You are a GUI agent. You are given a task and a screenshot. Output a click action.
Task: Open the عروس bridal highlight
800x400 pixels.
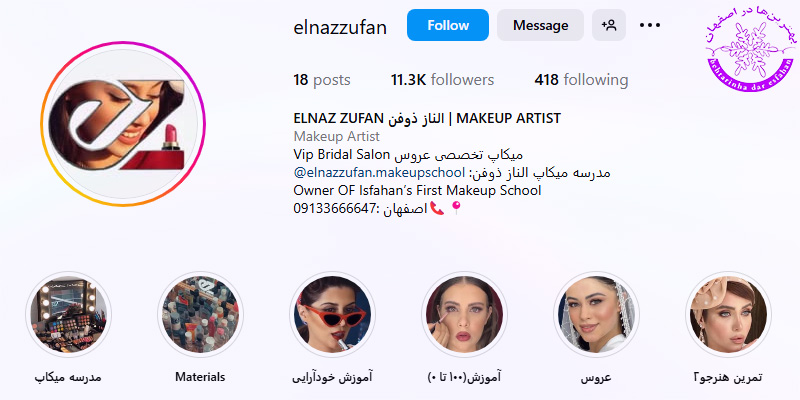[x=596, y=314]
